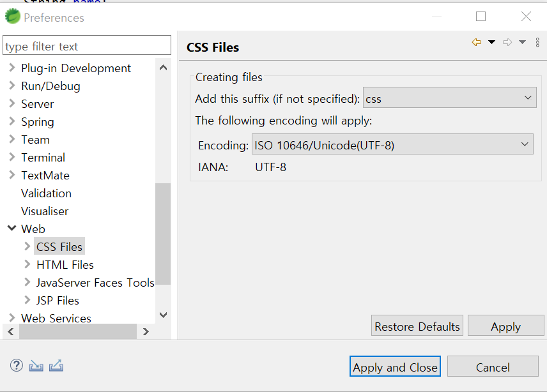This screenshot has width=547, height=392.
Task: Click horizontal scrollbar left arrow
Action: point(11,331)
